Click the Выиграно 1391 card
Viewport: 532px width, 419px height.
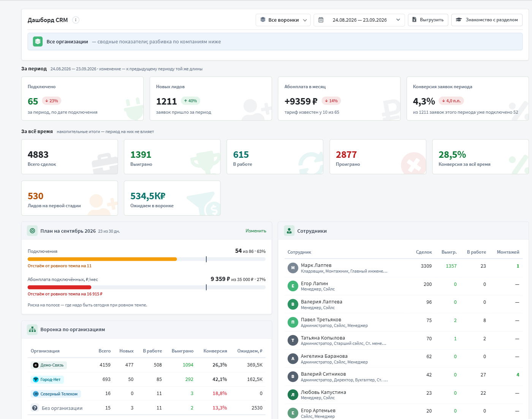click(x=172, y=157)
